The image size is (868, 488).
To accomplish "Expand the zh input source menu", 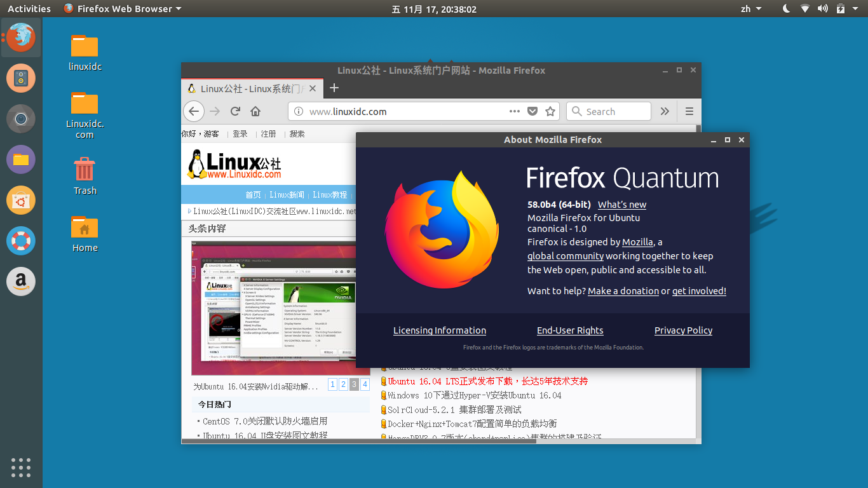I will click(x=750, y=9).
